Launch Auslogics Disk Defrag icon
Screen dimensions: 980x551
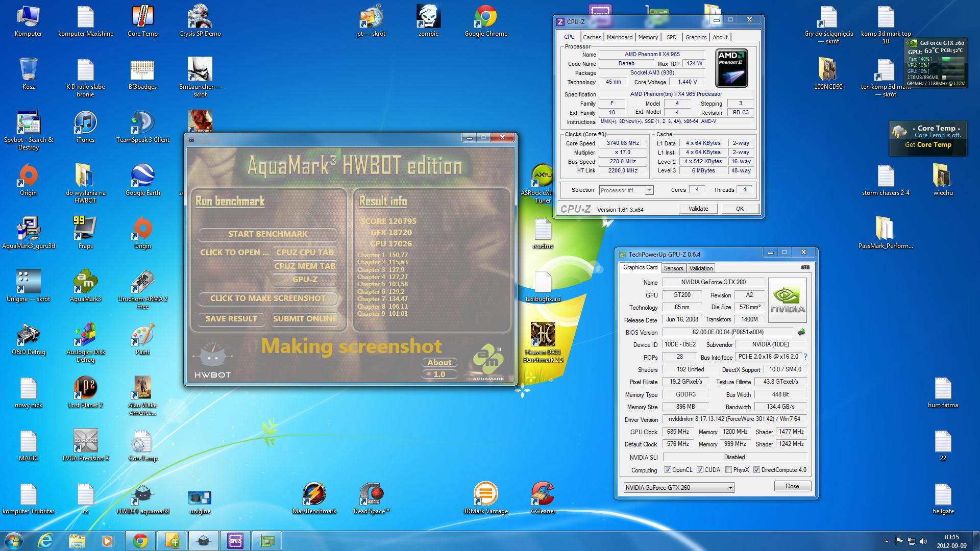85,342
